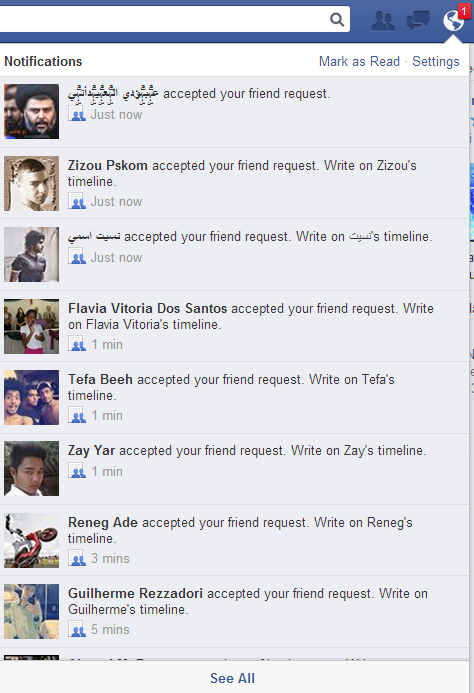The height and width of the screenshot is (693, 474).
Task: Open Reneg Ade's motorcycle thumbnail
Action: point(31,540)
